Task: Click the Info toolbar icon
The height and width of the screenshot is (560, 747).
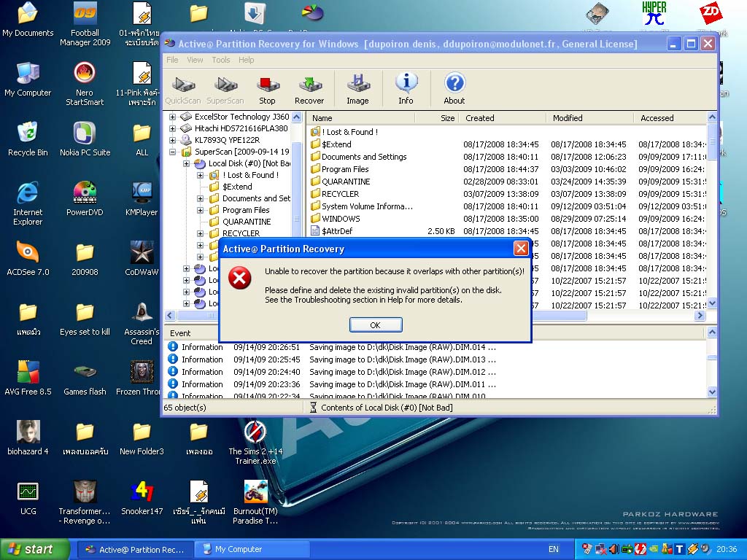Action: coord(406,89)
